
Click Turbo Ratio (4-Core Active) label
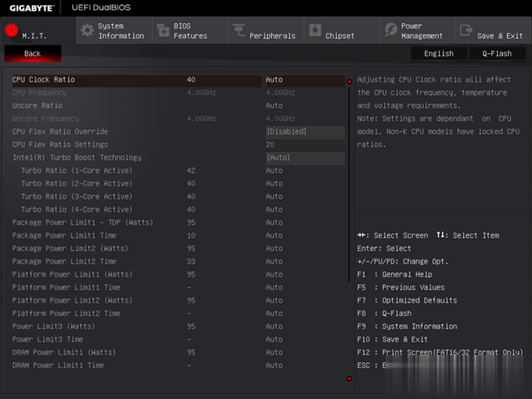76,209
